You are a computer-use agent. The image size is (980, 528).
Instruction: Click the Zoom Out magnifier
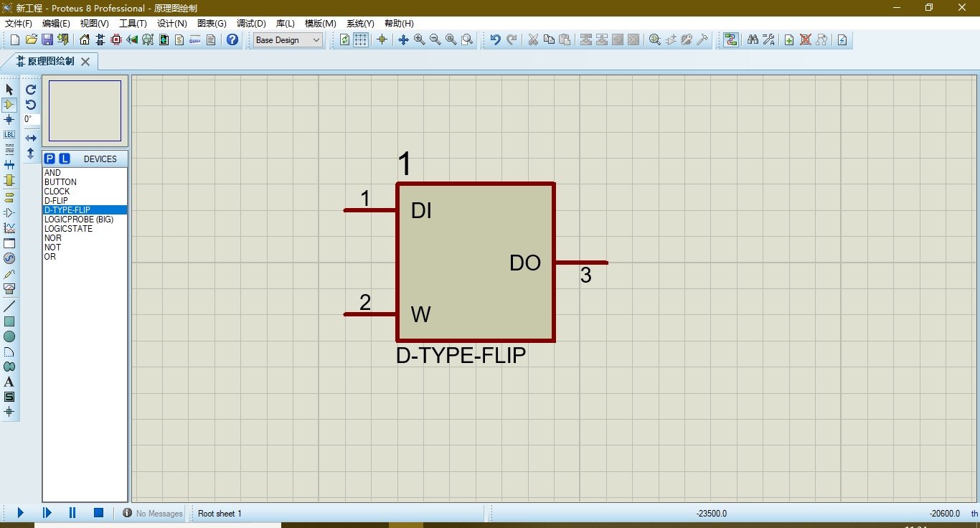tap(435, 40)
